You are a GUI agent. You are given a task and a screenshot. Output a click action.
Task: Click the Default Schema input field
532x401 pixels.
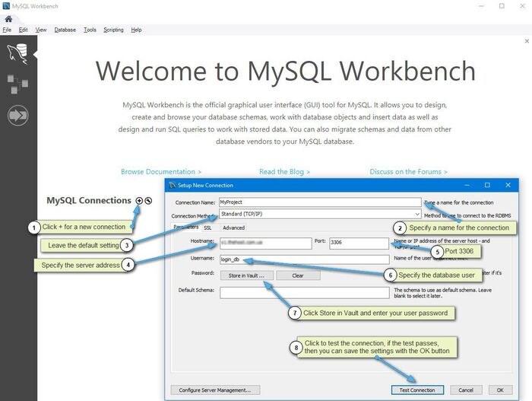pyautogui.click(x=304, y=293)
